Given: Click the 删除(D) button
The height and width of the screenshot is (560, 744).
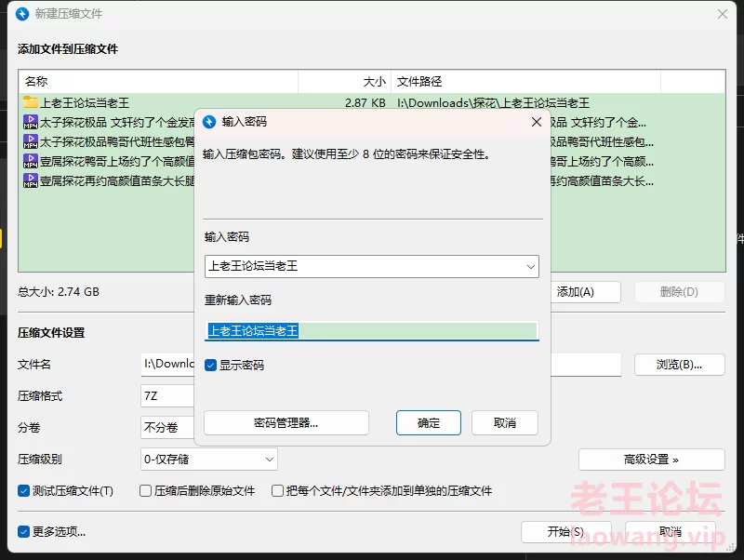Looking at the screenshot, I should tap(680, 292).
